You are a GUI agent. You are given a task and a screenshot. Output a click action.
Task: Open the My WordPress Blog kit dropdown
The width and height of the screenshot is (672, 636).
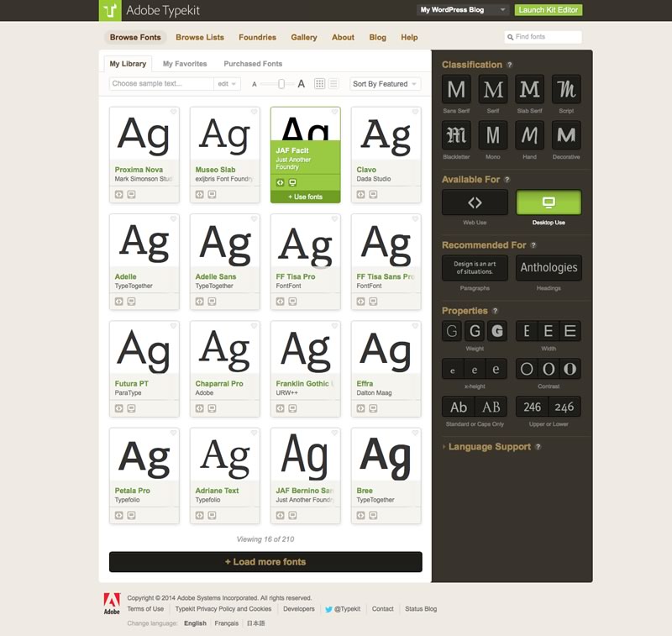point(463,10)
